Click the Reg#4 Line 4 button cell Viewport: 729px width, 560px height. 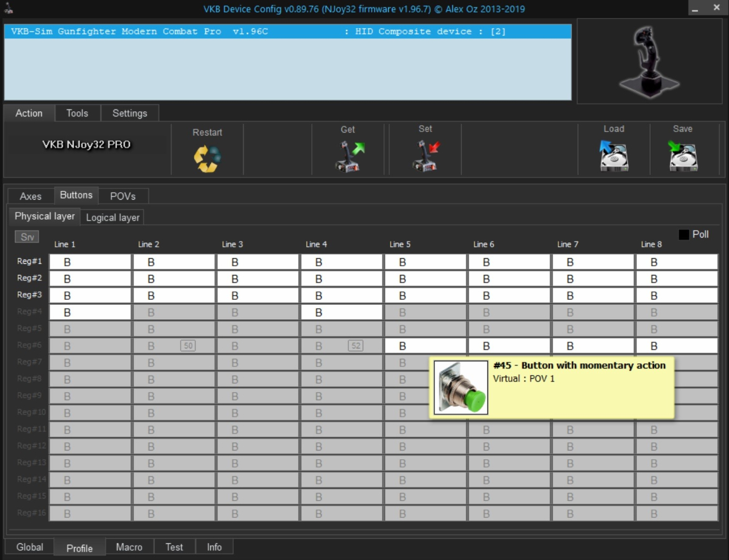pos(341,312)
